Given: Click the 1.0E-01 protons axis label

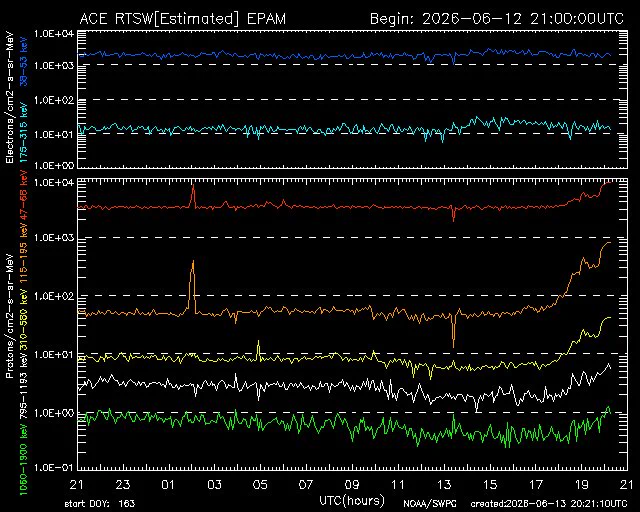Looking at the screenshot, I should pyautogui.click(x=54, y=467).
